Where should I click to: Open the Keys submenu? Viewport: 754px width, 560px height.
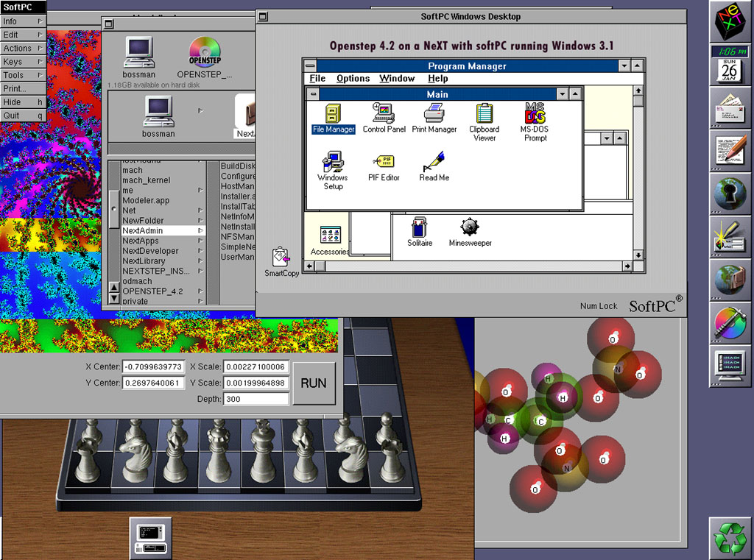(23, 62)
